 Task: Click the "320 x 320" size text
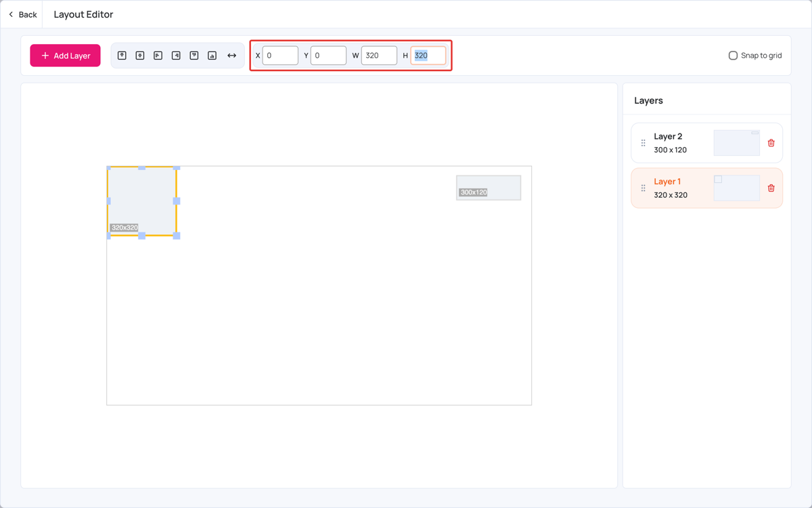pos(671,195)
